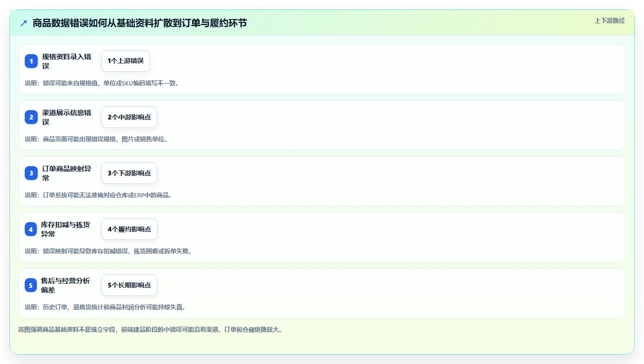Image resolution: width=644 pixels, height=364 pixels.
Task: Select the number 3 step badge
Action: (x=31, y=173)
